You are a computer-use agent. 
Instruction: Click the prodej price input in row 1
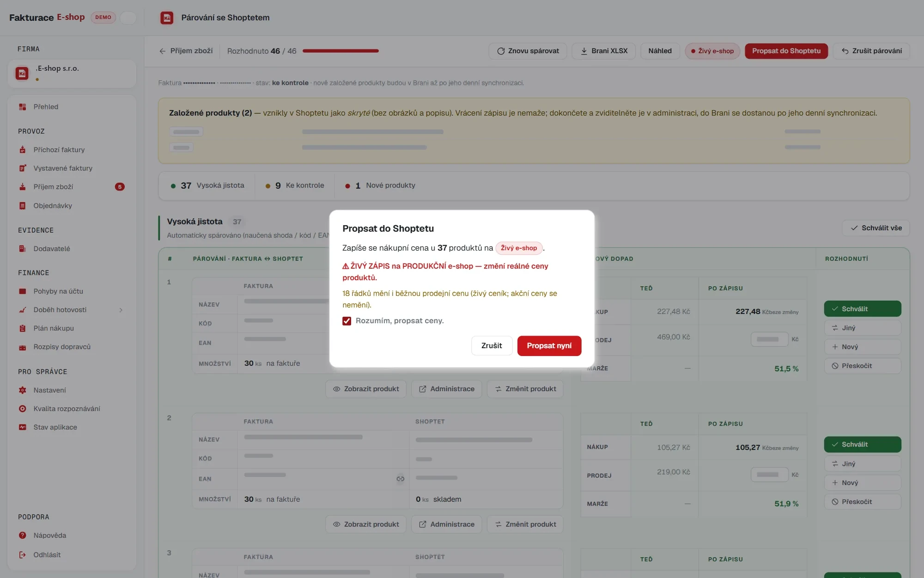point(770,339)
